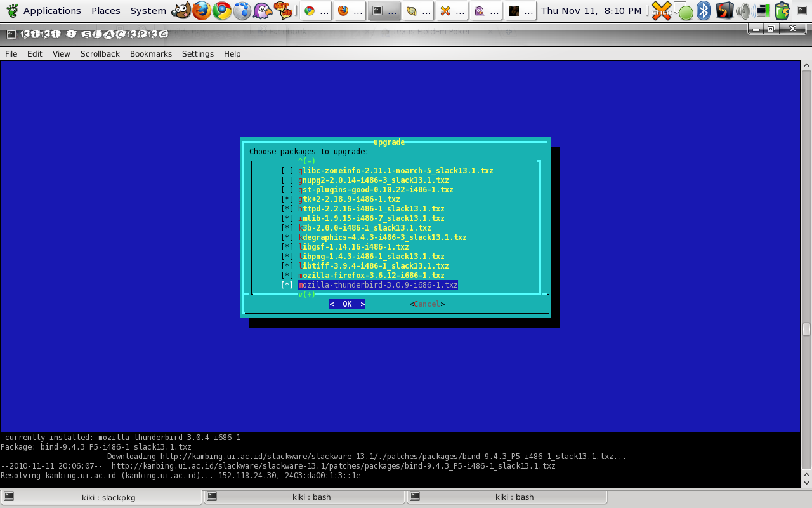
Task: Check the glibc-zoneinfo-2.11.1 package checkbox
Action: click(x=287, y=171)
